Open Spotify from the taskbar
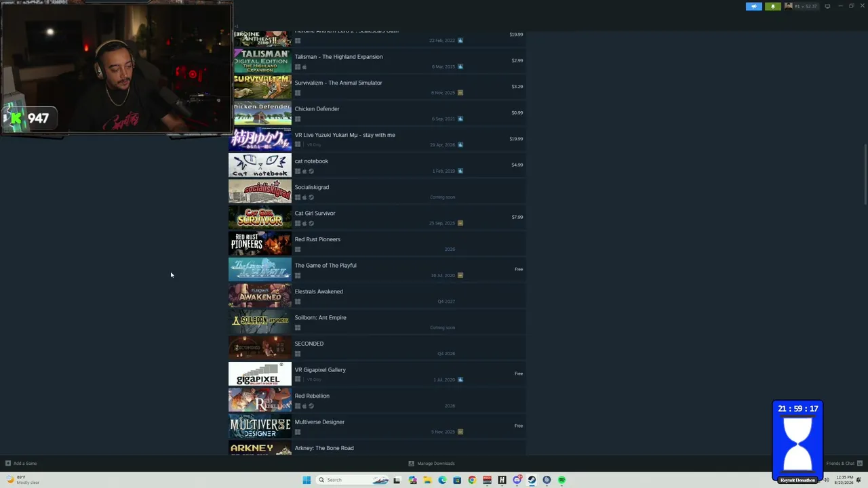 point(561,480)
